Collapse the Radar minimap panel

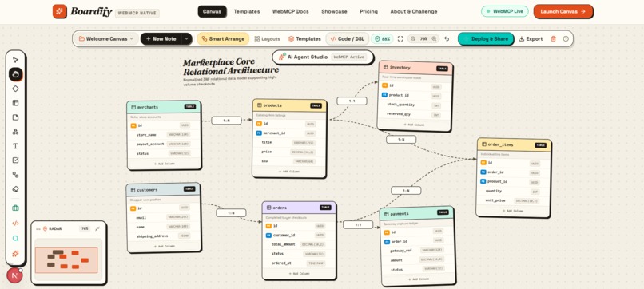pyautogui.click(x=97, y=228)
